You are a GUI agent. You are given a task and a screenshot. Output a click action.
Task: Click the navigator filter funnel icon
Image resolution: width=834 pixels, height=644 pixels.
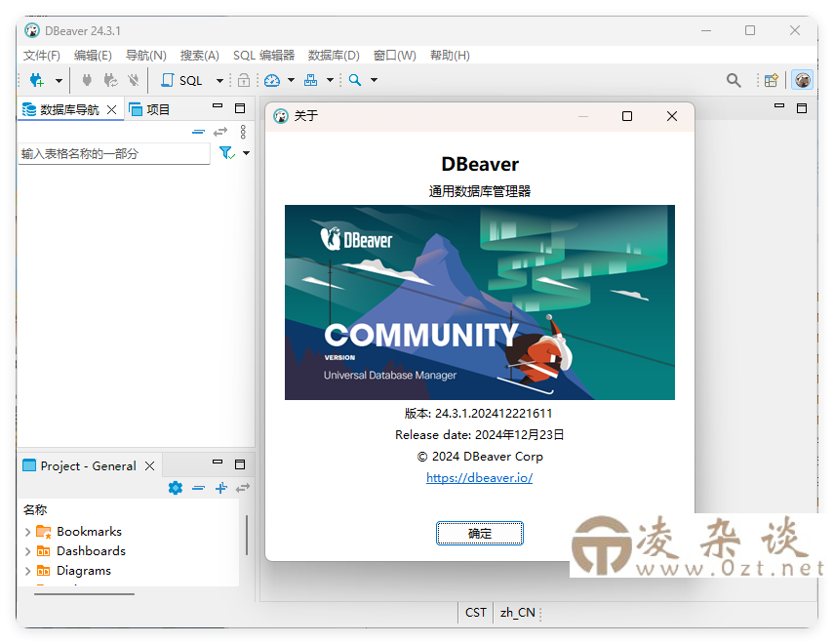pos(227,153)
